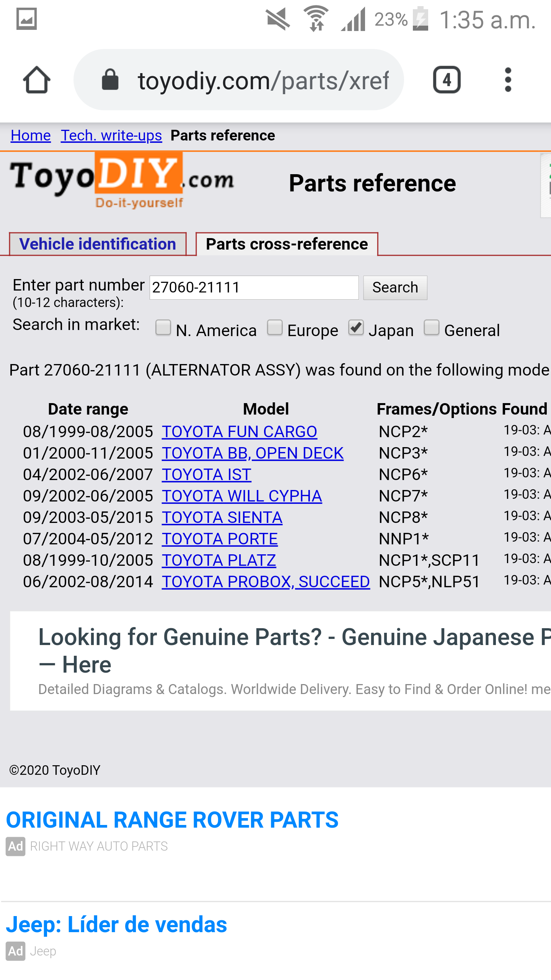Screen dimensions: 551x980
Task: Select the NCP5*,NLP51 frames cell
Action: pos(429,582)
